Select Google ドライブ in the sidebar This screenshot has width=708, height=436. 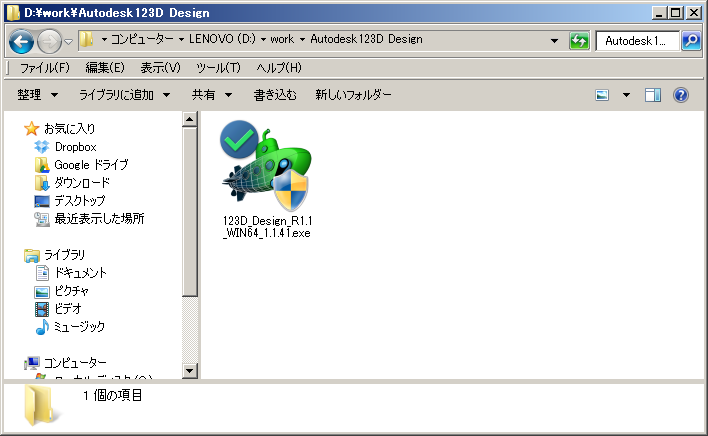coord(90,165)
